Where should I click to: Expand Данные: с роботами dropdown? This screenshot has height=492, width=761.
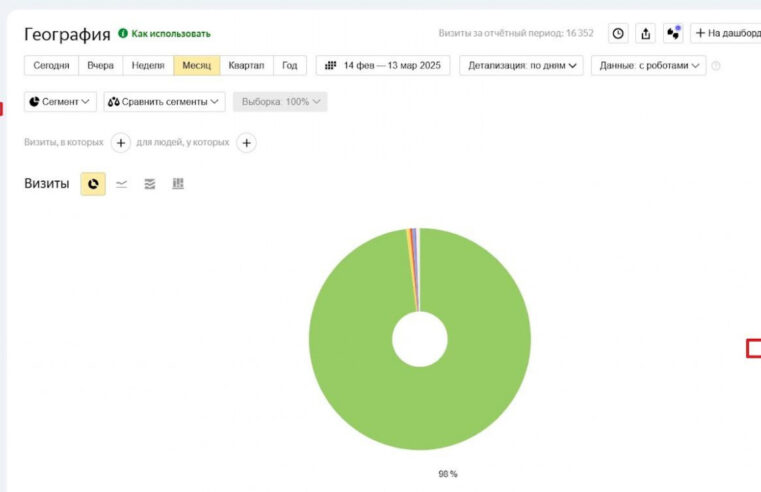(648, 66)
